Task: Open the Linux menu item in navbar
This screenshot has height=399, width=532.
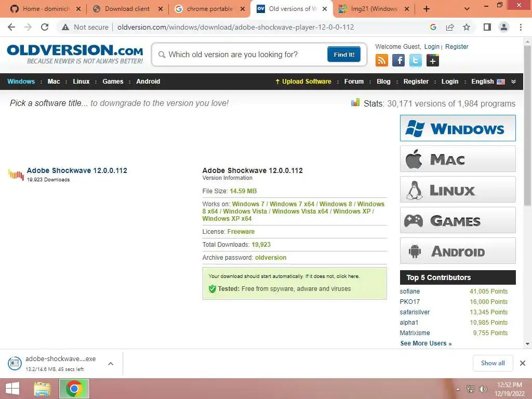Action: (x=81, y=82)
